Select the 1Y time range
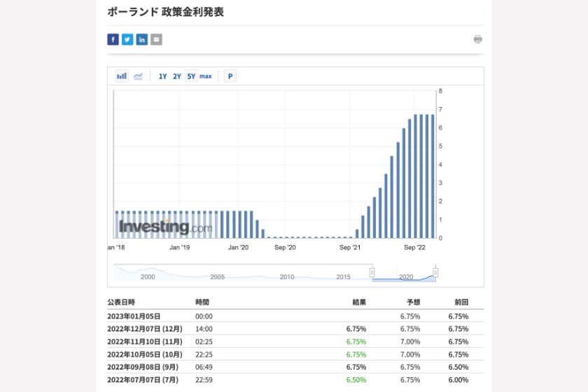The image size is (588, 392). coord(162,76)
